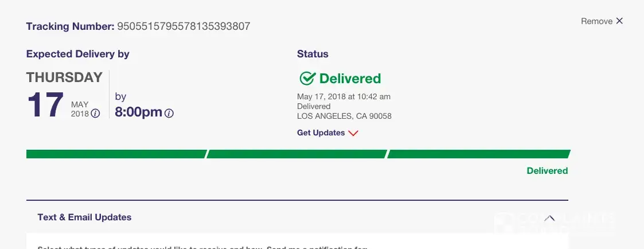Click the info icon next to 8:00pm

pyautogui.click(x=169, y=114)
